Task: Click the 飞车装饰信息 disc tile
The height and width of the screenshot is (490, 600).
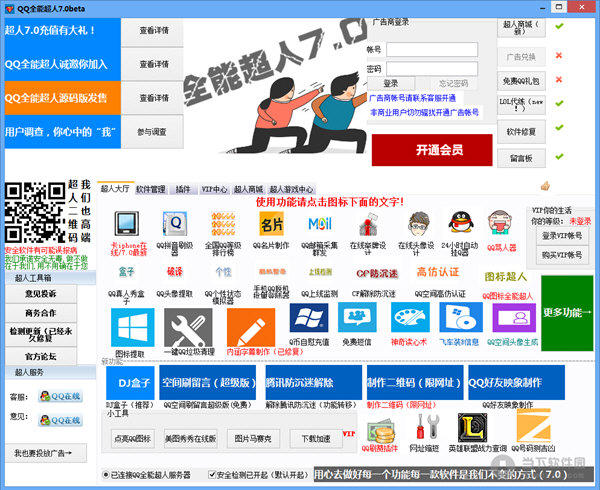Action: point(461,317)
